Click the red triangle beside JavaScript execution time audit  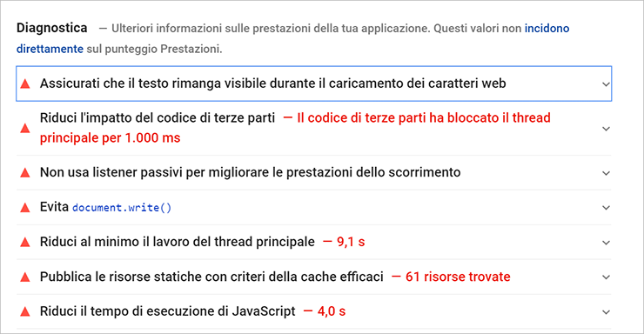click(x=25, y=312)
